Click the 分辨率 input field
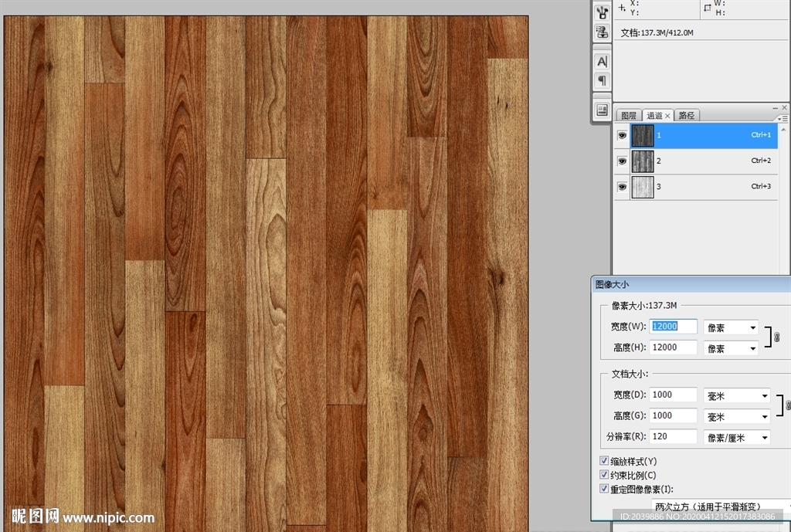The image size is (791, 532). 674,437
